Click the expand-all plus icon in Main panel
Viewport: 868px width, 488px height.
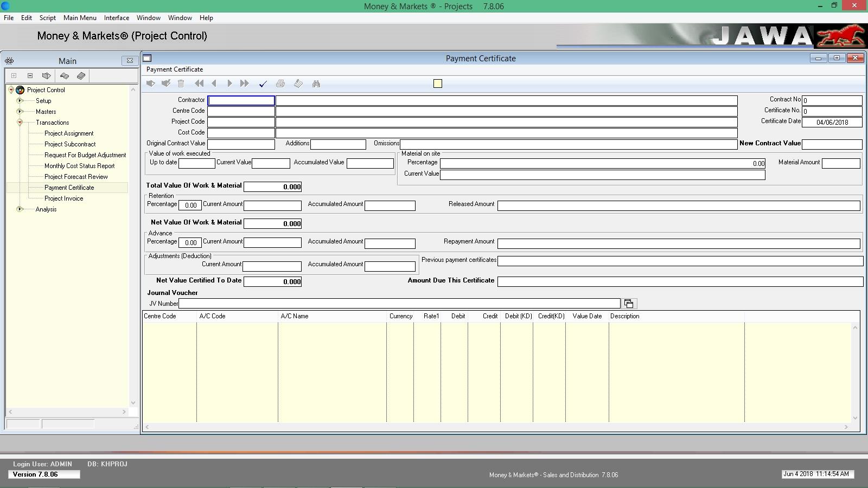tap(14, 76)
